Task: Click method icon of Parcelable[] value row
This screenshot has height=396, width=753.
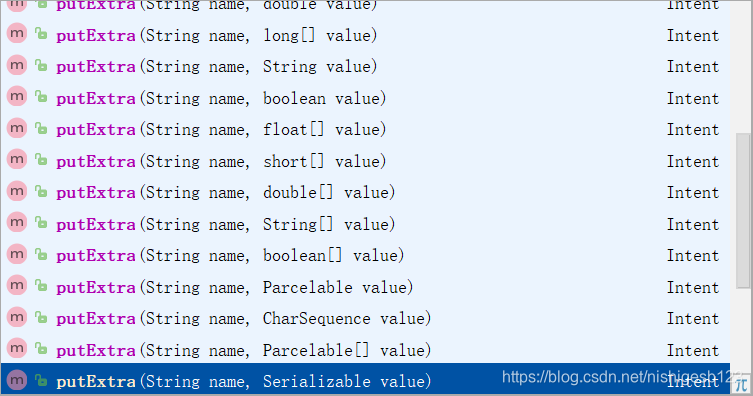Action: pyautogui.click(x=17, y=348)
